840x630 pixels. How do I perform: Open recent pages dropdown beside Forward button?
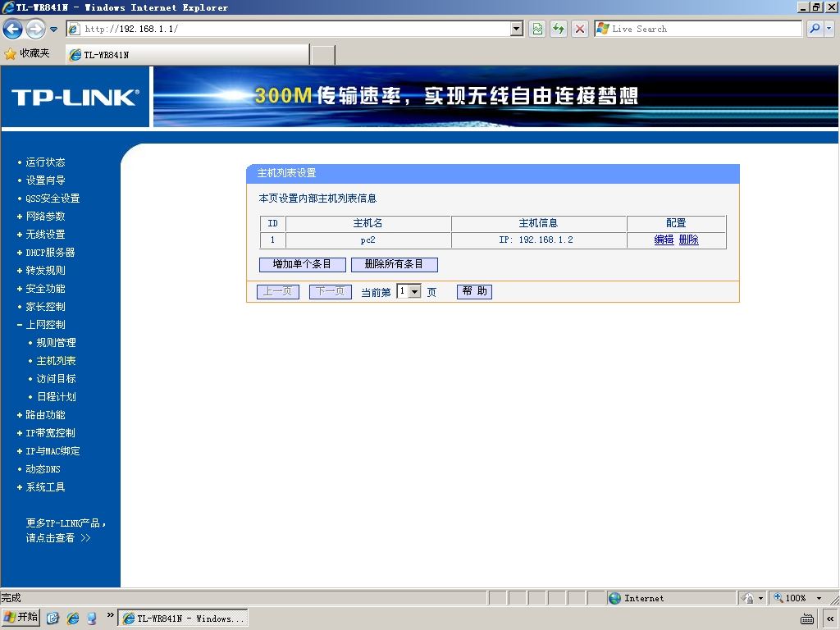(53, 30)
